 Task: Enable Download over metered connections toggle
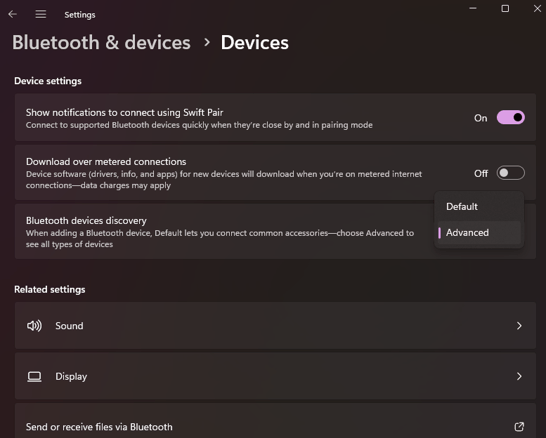510,173
